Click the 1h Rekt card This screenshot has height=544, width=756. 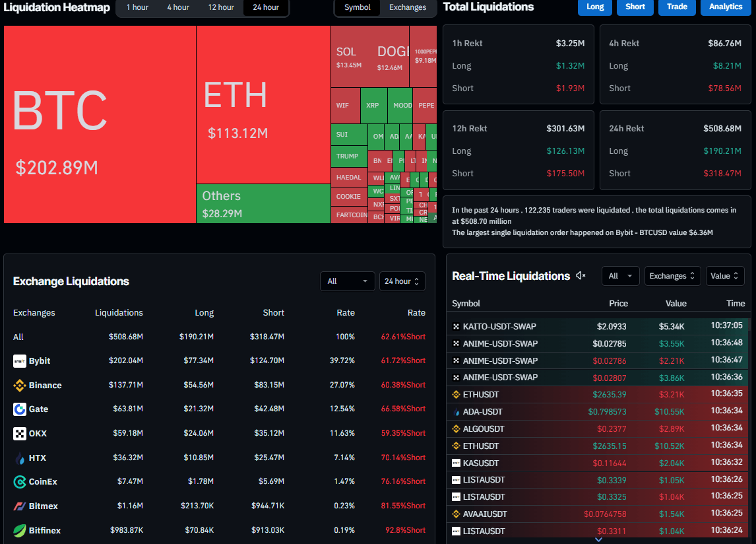click(519, 65)
